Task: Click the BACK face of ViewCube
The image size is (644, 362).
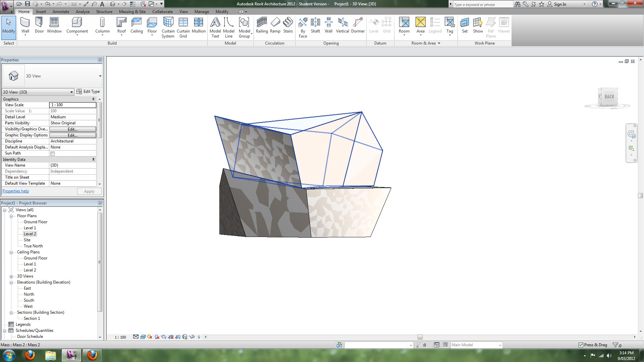Action: 609,97
